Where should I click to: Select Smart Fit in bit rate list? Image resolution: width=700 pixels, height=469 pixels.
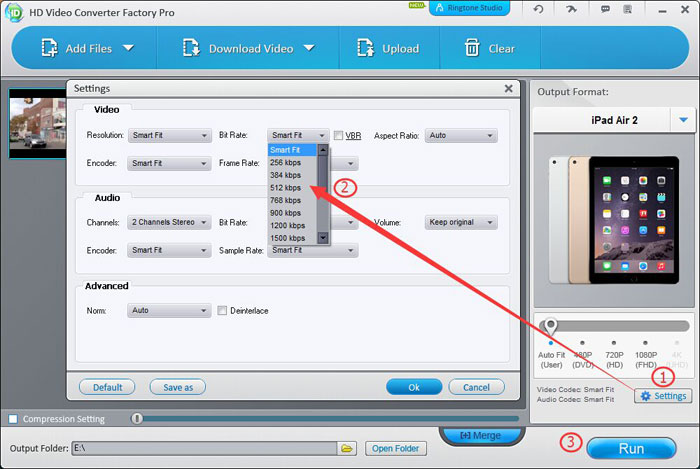pyautogui.click(x=292, y=150)
